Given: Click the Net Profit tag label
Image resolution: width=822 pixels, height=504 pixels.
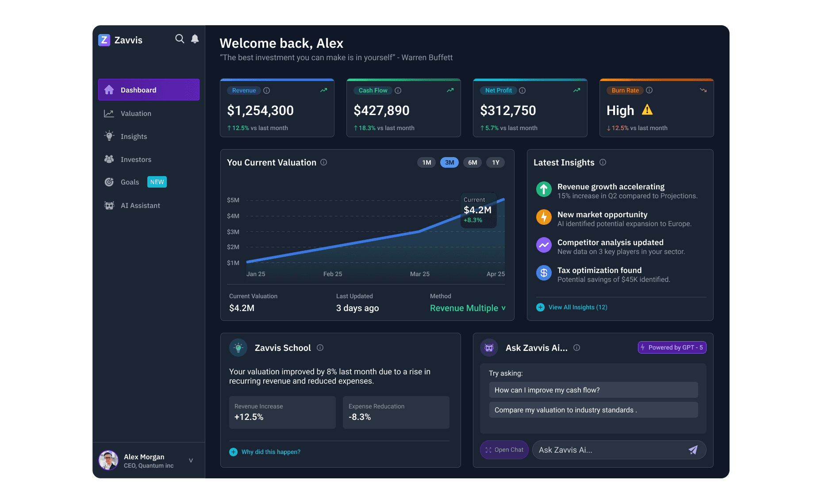Looking at the screenshot, I should 498,90.
